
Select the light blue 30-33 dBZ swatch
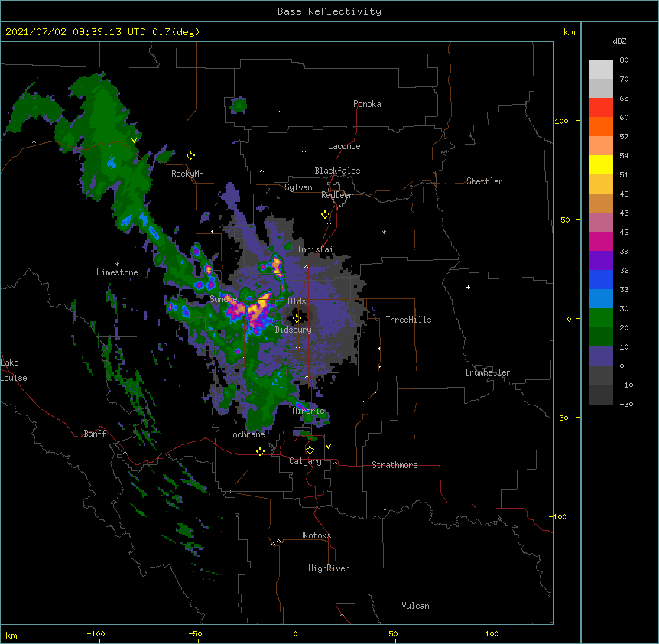[601, 298]
